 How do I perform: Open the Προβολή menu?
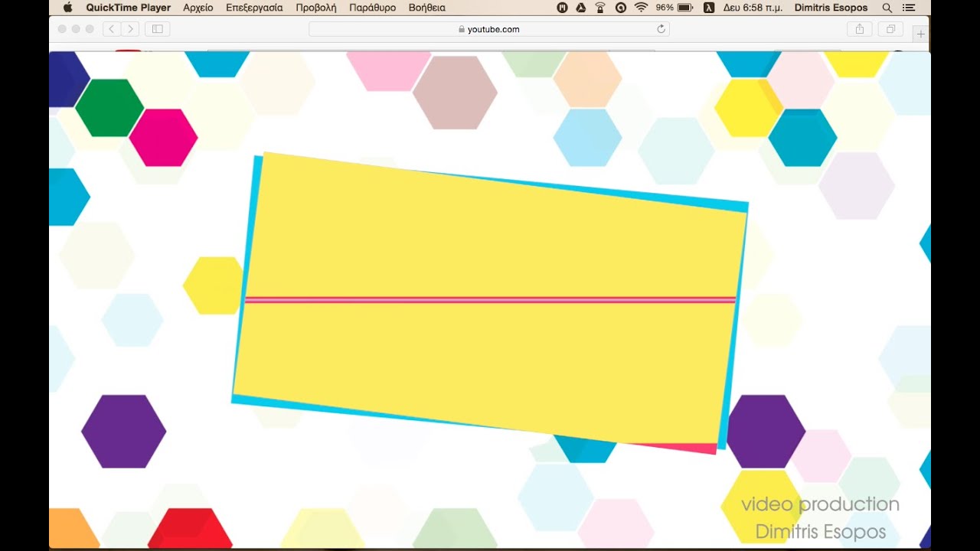pos(316,8)
